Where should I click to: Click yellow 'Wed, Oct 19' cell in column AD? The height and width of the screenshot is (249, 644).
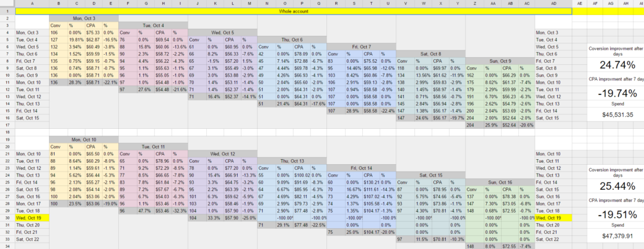tap(553, 218)
